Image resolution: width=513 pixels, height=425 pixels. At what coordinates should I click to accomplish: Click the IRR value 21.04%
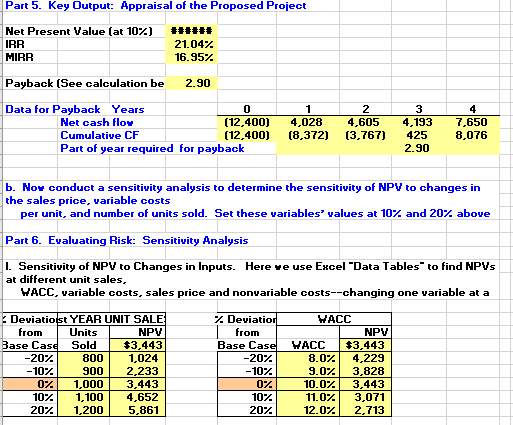click(x=191, y=44)
